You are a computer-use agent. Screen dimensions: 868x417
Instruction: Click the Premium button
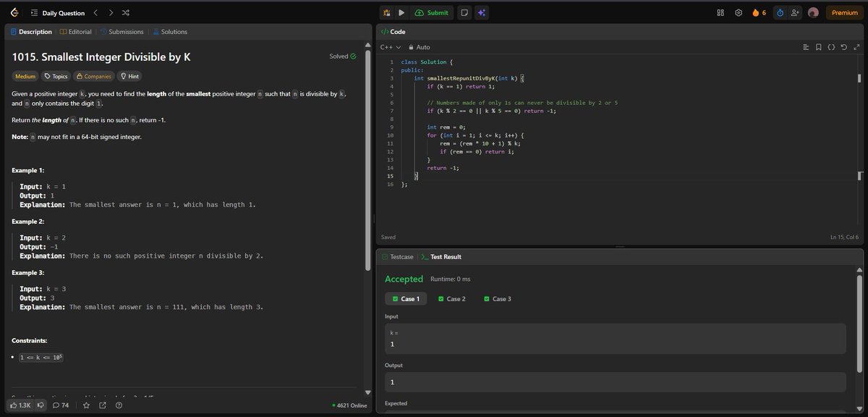tap(844, 13)
